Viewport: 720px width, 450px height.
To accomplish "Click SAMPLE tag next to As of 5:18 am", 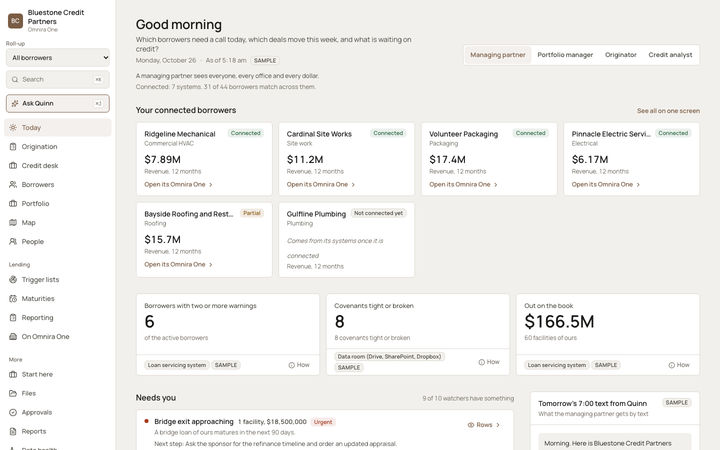I will tap(265, 61).
